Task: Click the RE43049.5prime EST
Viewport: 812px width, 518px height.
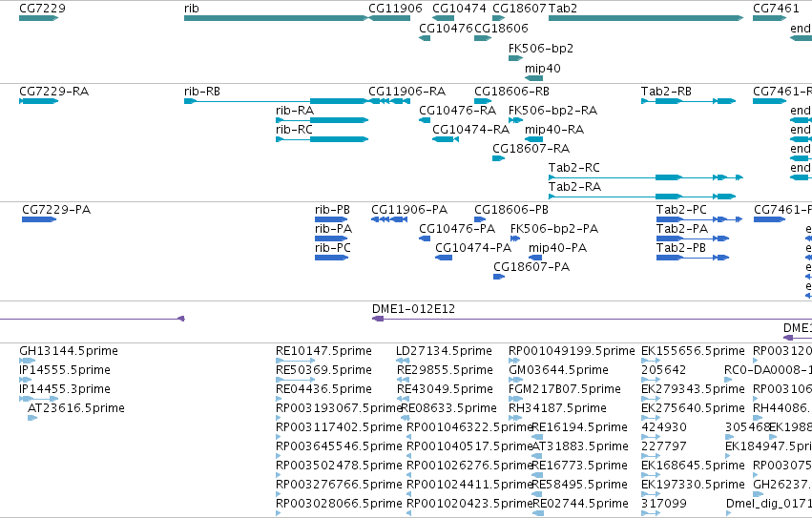Action: 403,399
